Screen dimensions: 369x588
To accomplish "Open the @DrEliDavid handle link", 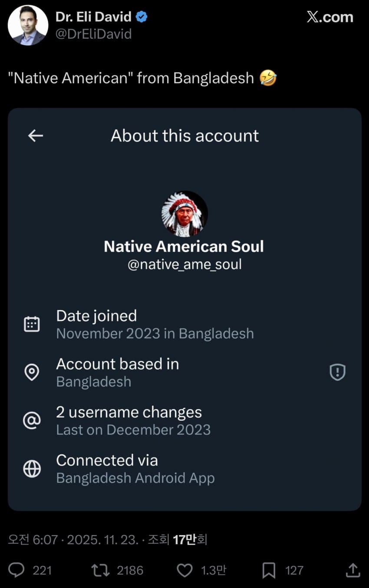I will pos(93,34).
